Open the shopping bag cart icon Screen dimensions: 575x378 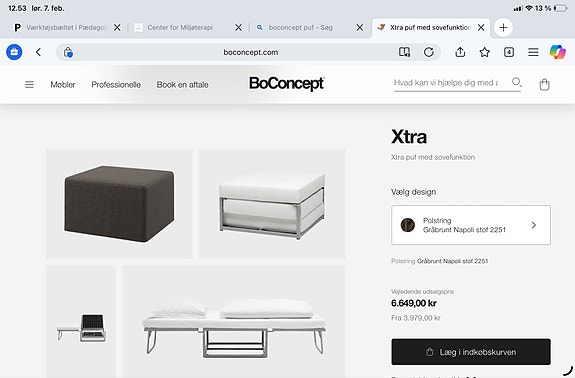pyautogui.click(x=544, y=84)
